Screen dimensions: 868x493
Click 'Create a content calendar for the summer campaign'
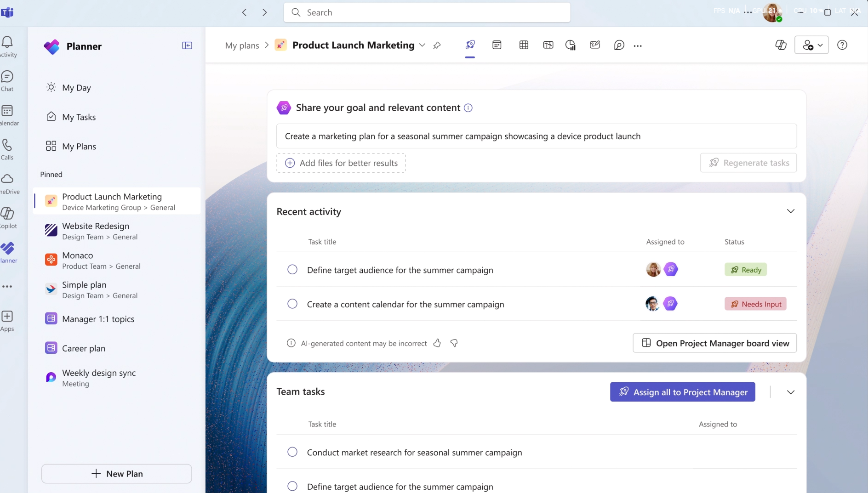pyautogui.click(x=405, y=304)
